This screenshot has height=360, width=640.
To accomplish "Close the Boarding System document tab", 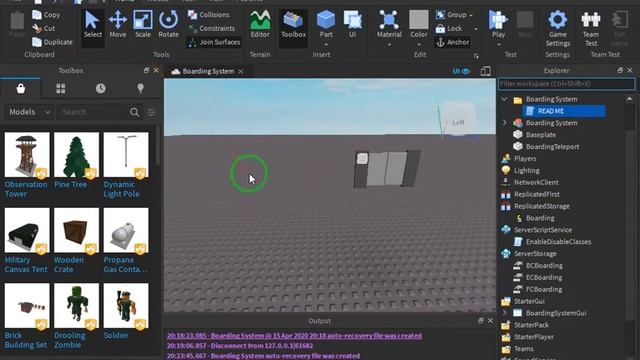I will point(241,71).
